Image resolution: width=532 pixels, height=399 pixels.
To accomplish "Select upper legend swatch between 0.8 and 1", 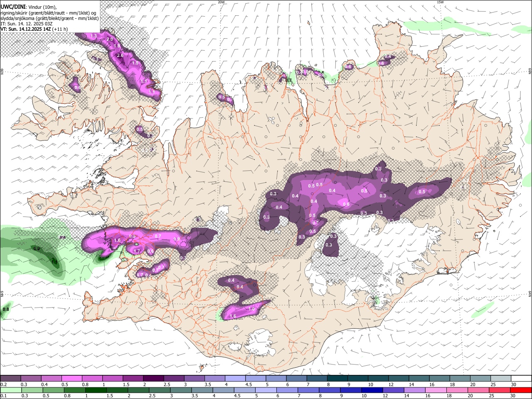I will [92, 378].
